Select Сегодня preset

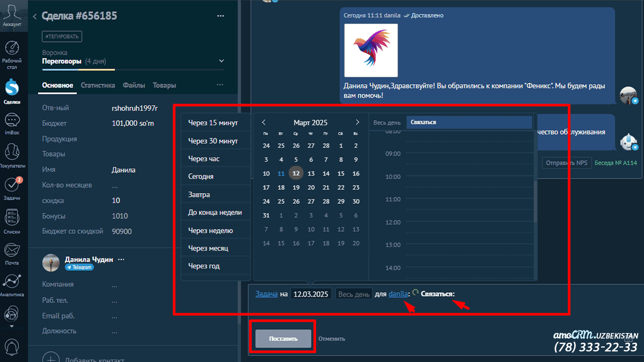(x=216, y=176)
